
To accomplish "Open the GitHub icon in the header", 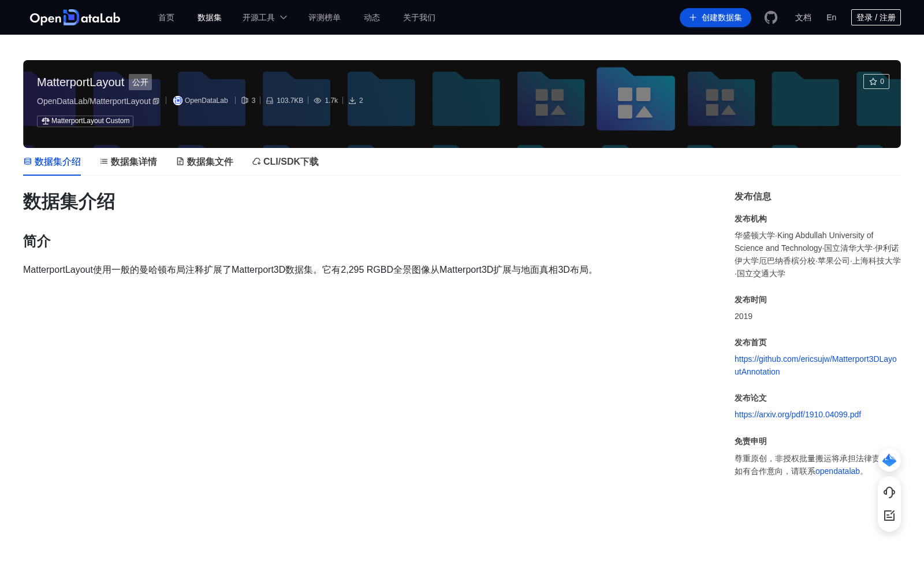I will pos(771,17).
